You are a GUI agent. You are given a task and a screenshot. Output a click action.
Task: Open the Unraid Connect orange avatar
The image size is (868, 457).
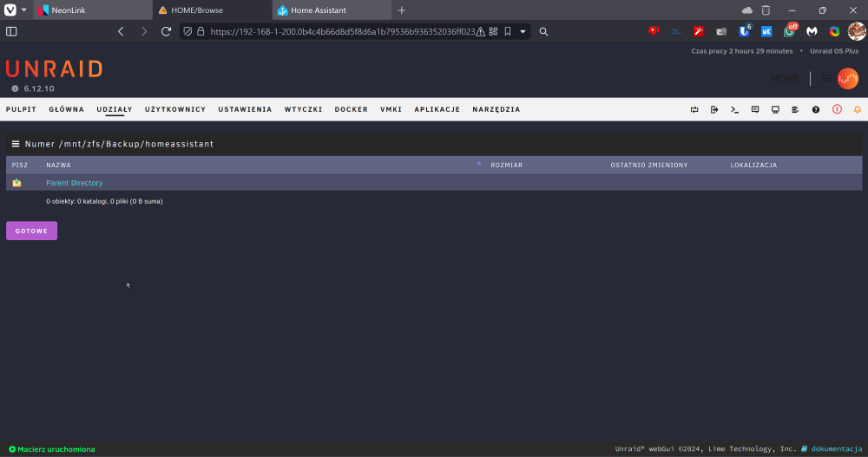coord(847,79)
